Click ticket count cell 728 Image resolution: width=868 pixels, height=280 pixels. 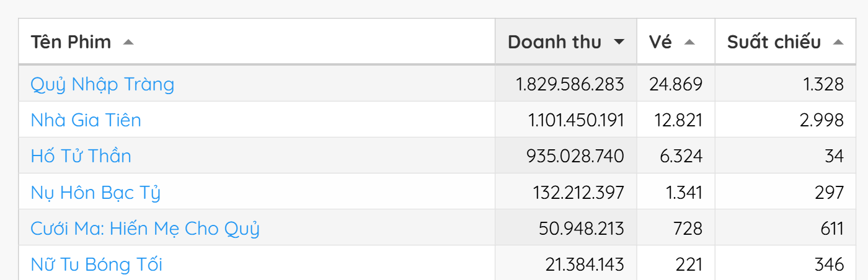pyautogui.click(x=688, y=229)
